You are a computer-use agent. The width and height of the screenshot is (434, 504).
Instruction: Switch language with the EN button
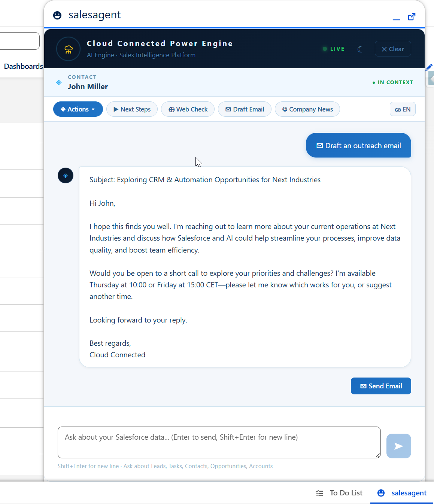[403, 109]
